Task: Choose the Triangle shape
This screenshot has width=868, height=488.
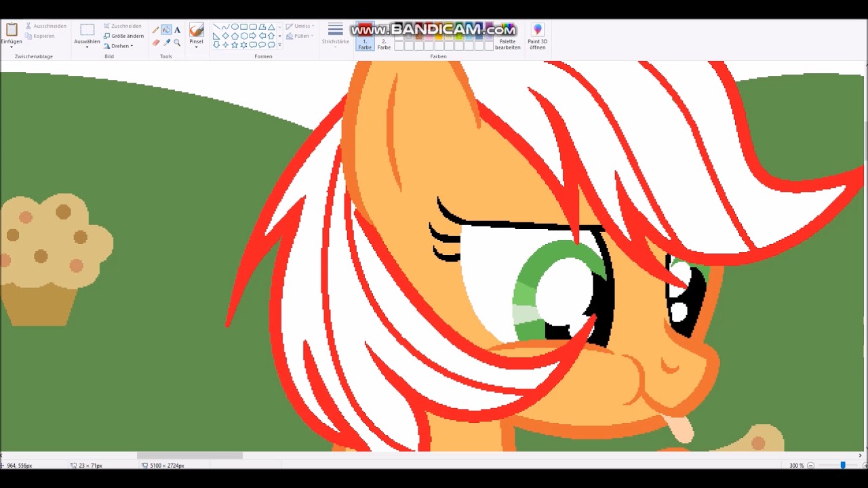Action: (x=271, y=27)
